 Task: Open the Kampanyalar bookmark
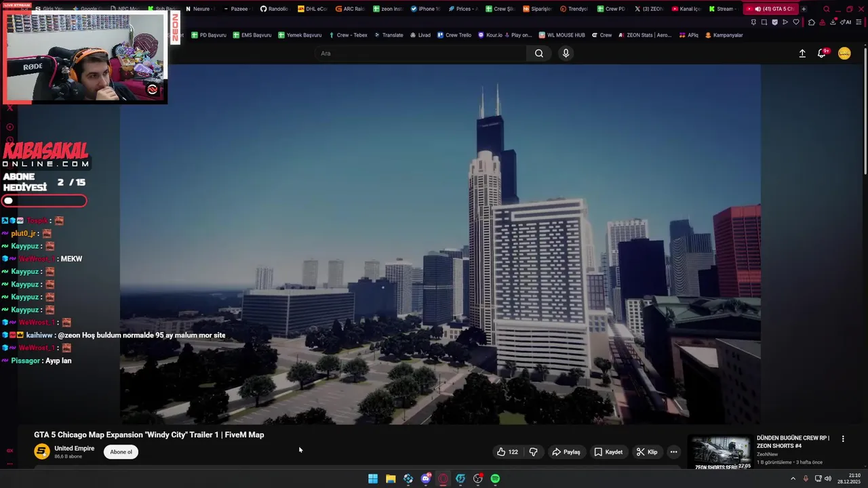pyautogui.click(x=724, y=35)
